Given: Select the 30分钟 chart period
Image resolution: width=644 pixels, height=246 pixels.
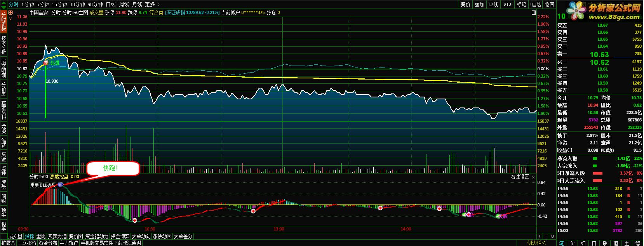Looking at the screenshot, I should (77, 4).
